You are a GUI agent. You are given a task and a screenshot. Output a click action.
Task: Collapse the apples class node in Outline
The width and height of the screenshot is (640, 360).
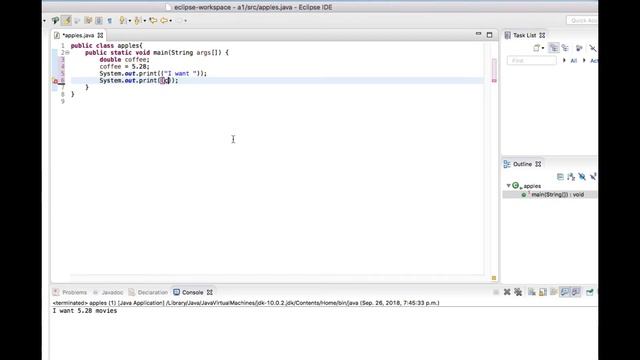pyautogui.click(x=509, y=186)
